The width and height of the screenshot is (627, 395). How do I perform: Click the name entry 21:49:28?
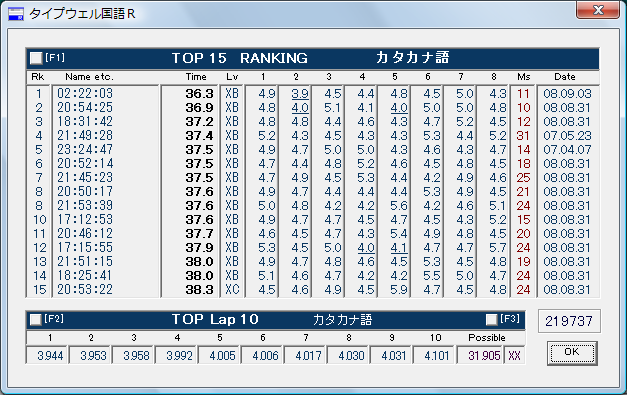(85, 136)
